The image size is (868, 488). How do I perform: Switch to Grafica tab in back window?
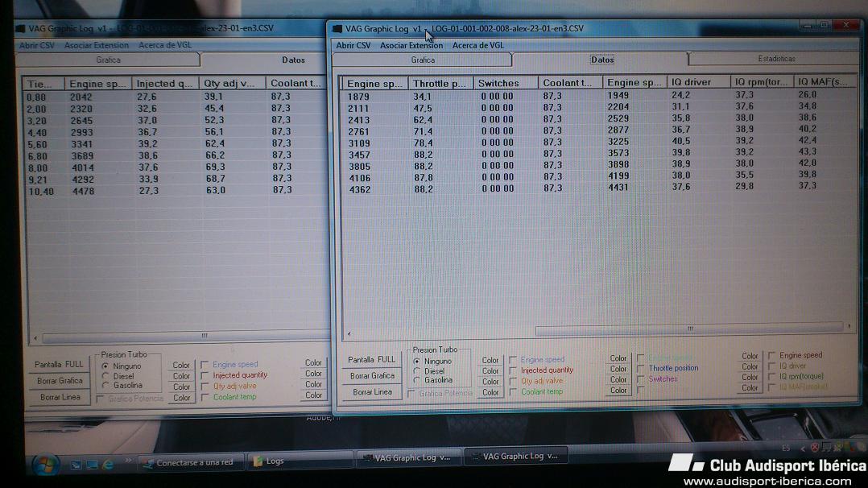coord(109,60)
